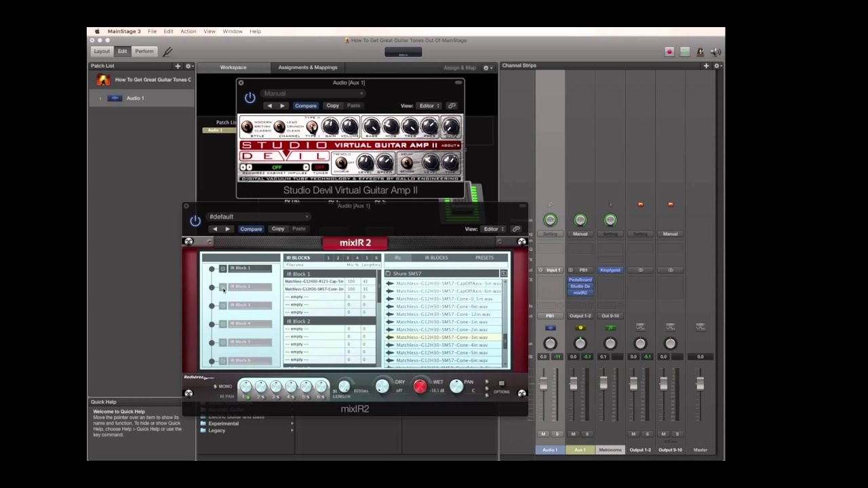Switch to the PRESETS tab in mixIR2
Image resolution: width=868 pixels, height=488 pixels.
coord(484,258)
